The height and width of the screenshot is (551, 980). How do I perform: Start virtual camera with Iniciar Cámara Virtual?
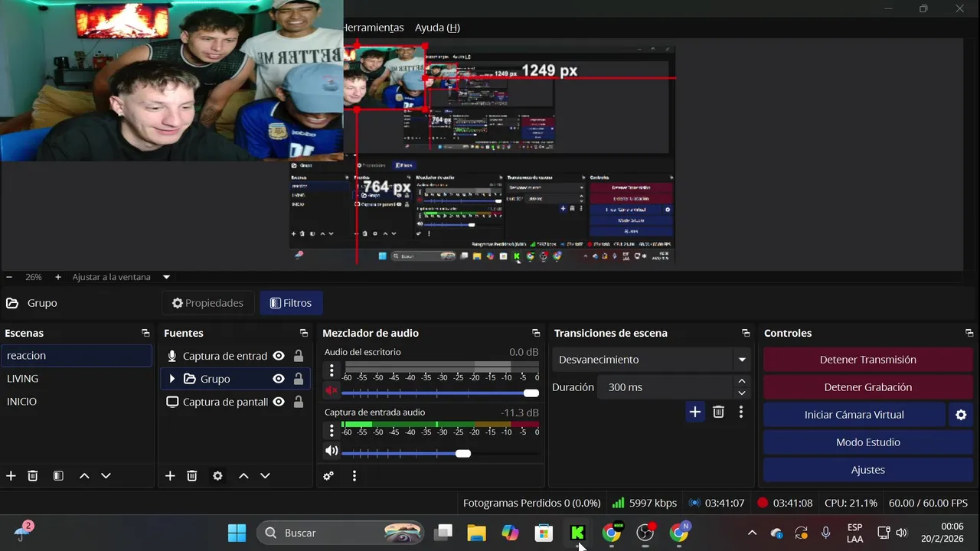[x=854, y=415]
